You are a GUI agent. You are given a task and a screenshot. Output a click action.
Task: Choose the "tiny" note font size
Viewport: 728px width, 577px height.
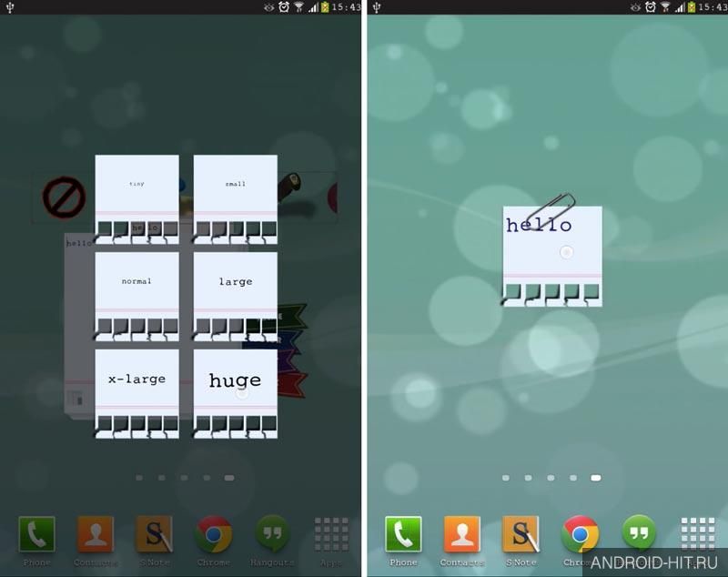click(x=137, y=199)
